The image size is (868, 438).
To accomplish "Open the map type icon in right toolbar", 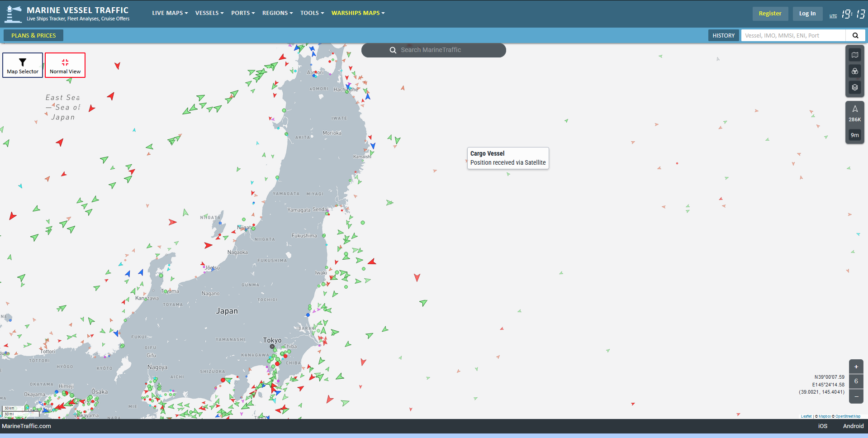I will (855, 55).
